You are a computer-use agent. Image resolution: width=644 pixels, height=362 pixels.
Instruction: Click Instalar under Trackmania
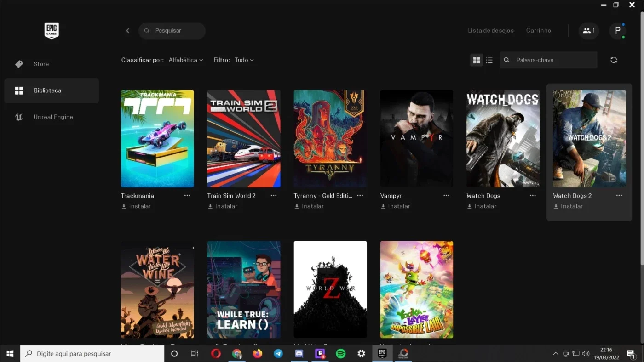(136, 206)
